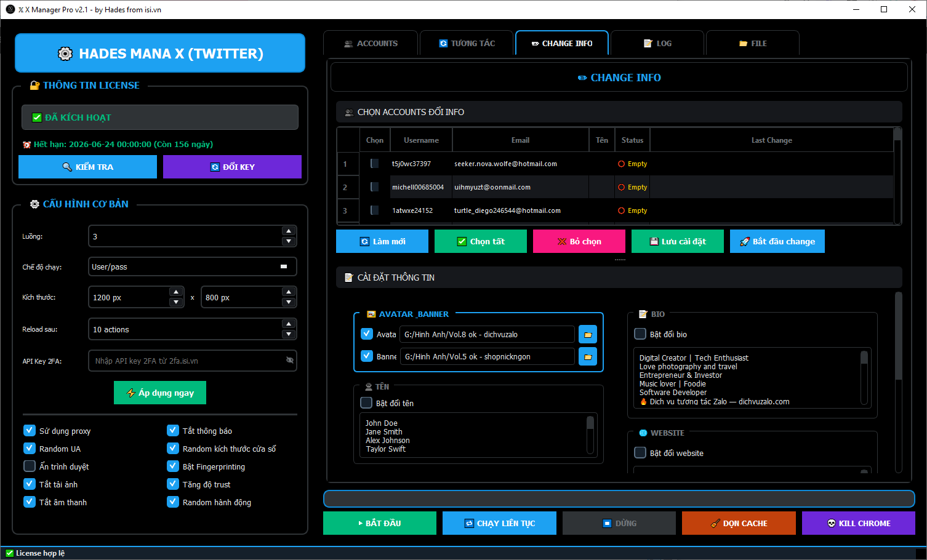Click the gear icon on HADES MANA X header
This screenshot has height=560, width=927.
[x=65, y=54]
